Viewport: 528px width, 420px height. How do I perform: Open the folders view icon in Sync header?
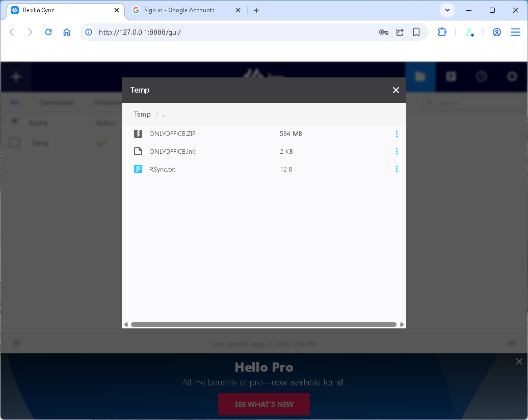click(420, 77)
